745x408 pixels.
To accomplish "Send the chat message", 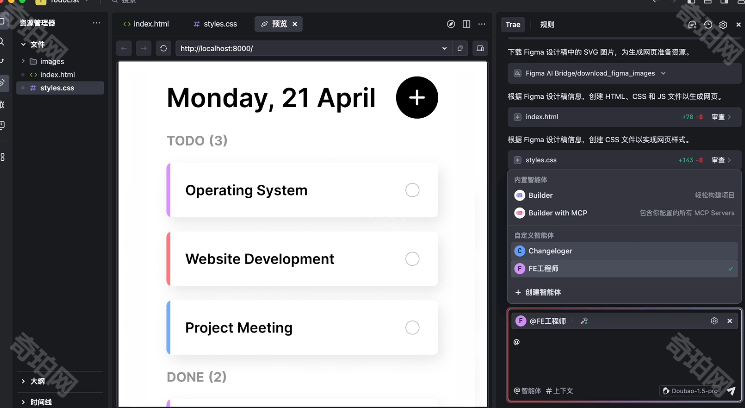I will (x=730, y=391).
